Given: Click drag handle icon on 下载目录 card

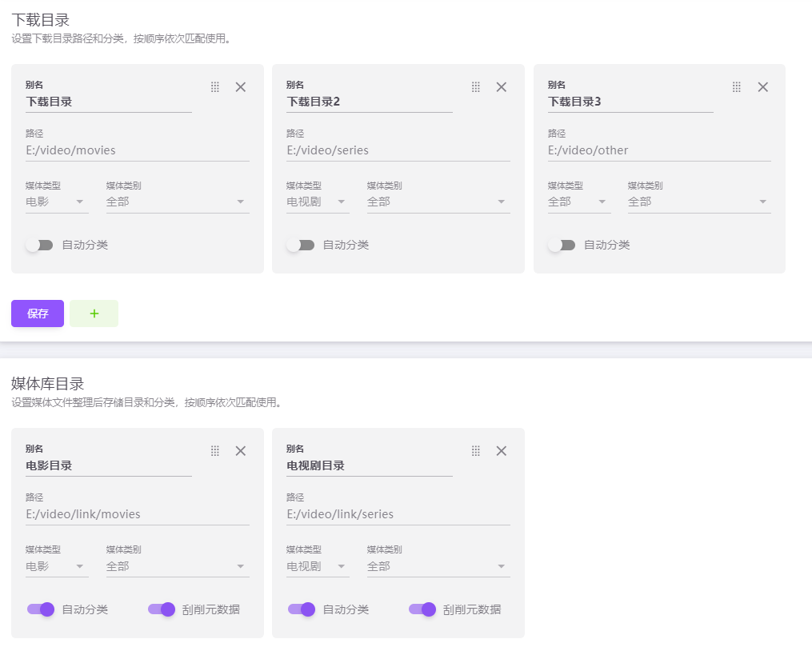Looking at the screenshot, I should [x=214, y=87].
